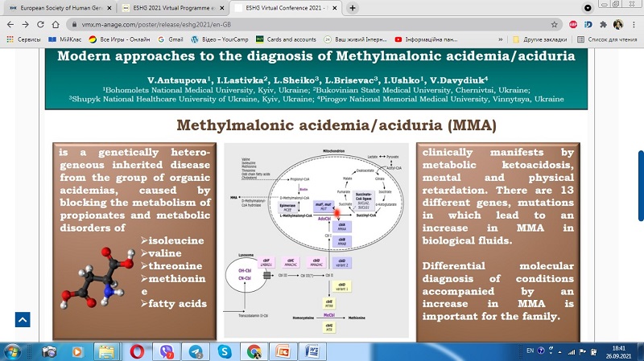This screenshot has width=644, height=361.
Task: Open the 'Cards and accounts' bookmark
Action: (287, 39)
